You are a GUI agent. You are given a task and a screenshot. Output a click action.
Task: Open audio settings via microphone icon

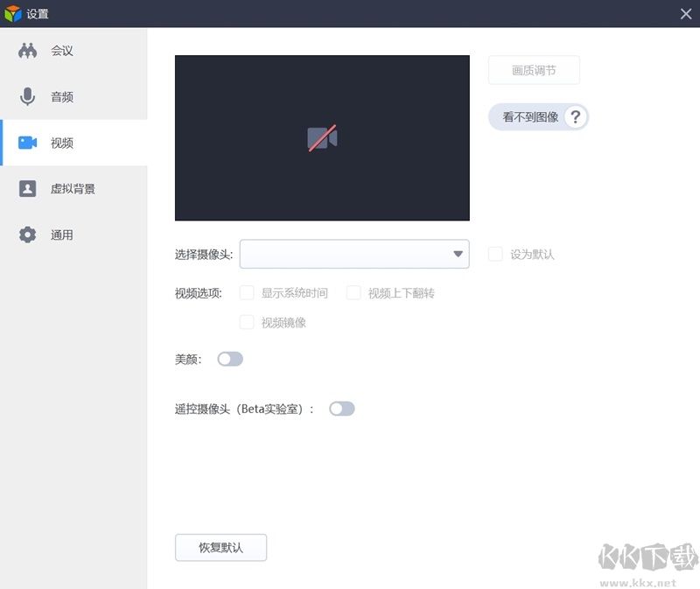coord(27,96)
